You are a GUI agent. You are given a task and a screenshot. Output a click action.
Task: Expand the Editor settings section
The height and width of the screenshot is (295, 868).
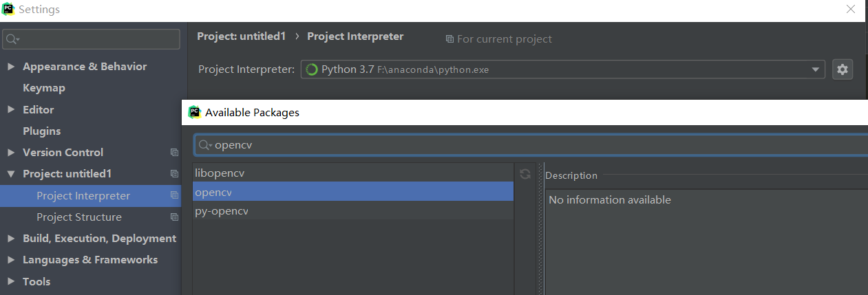point(11,109)
